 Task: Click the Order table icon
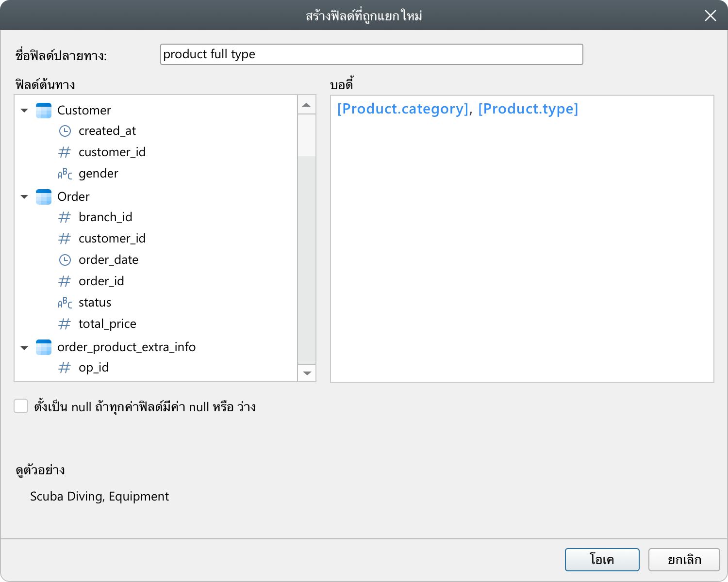point(44,197)
